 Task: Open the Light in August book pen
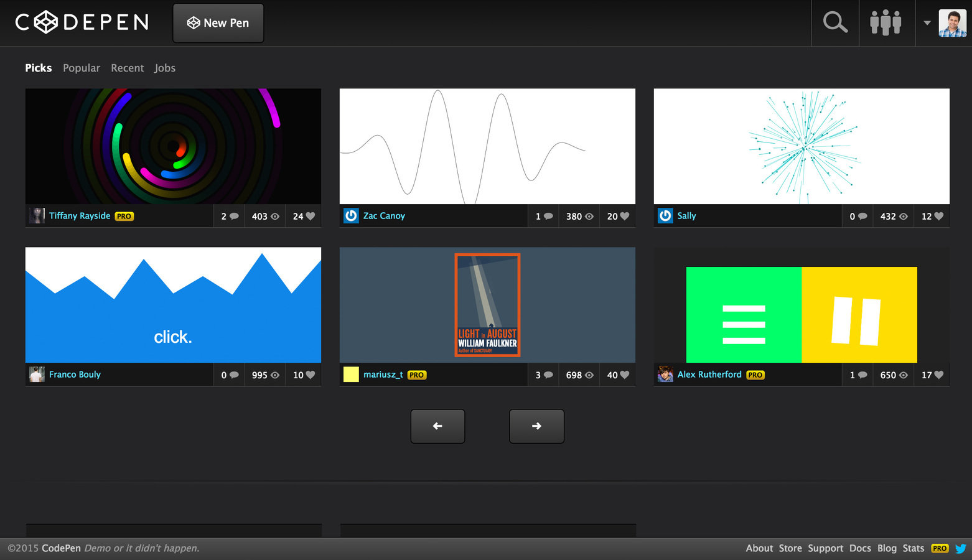pyautogui.click(x=487, y=305)
